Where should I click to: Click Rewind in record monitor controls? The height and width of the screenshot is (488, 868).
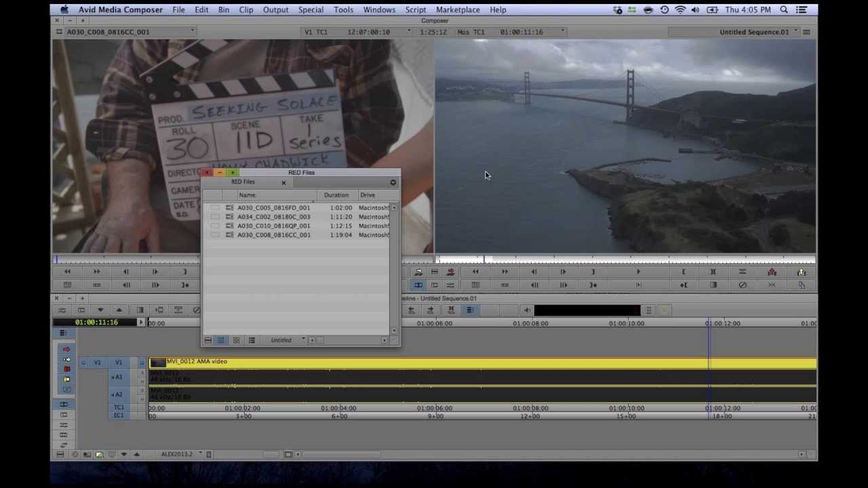tap(475, 272)
